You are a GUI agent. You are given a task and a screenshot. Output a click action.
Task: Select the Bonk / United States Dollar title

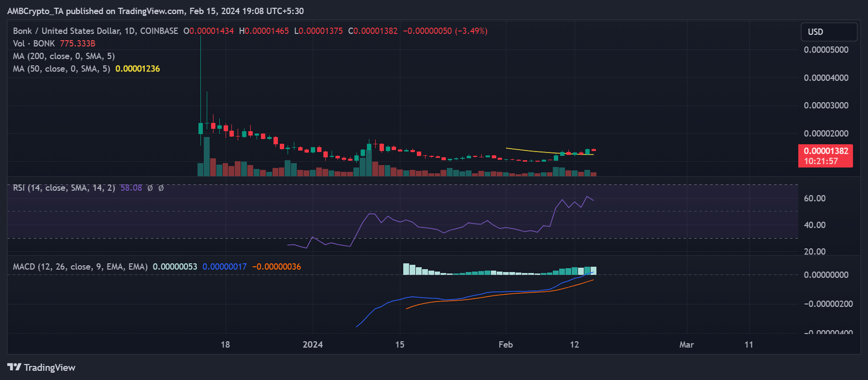95,31
